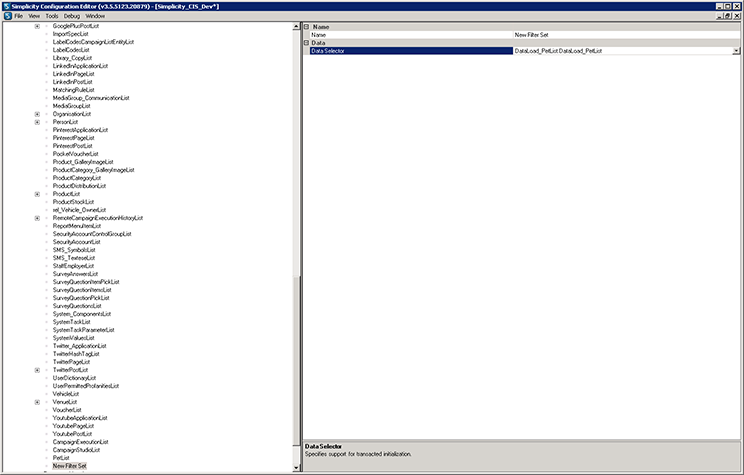Image resolution: width=744 pixels, height=475 pixels.
Task: Select LinkedInPostList in the tree
Action: (72, 82)
